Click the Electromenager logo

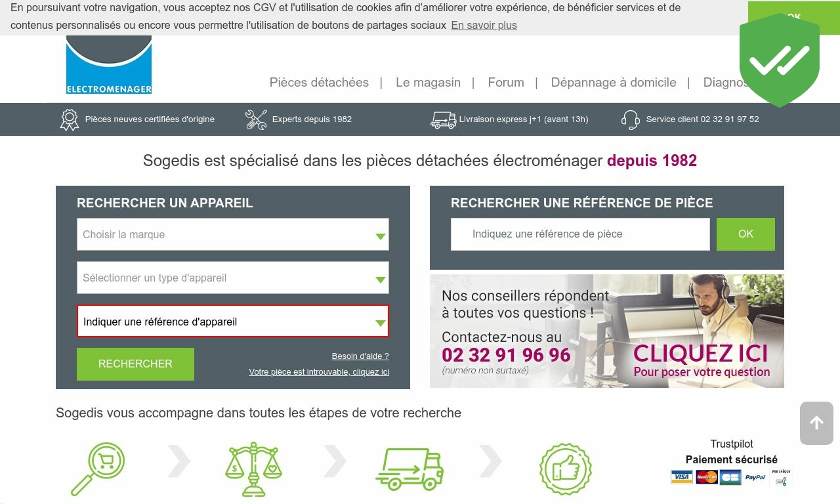click(109, 64)
